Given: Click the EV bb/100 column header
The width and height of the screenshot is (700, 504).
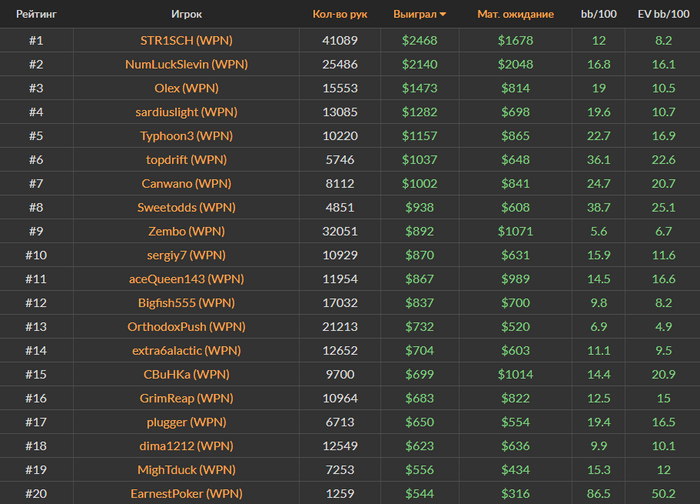Looking at the screenshot, I should 663,15.
